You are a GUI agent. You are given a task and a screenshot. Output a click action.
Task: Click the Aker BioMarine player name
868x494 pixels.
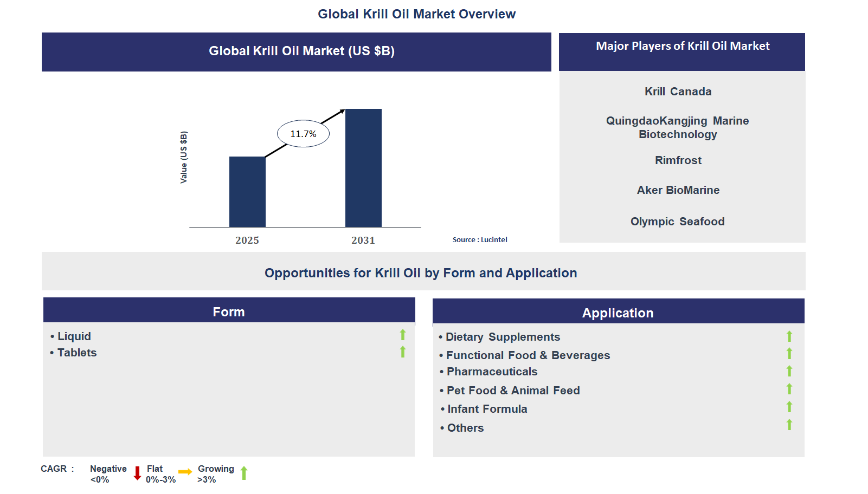(678, 190)
